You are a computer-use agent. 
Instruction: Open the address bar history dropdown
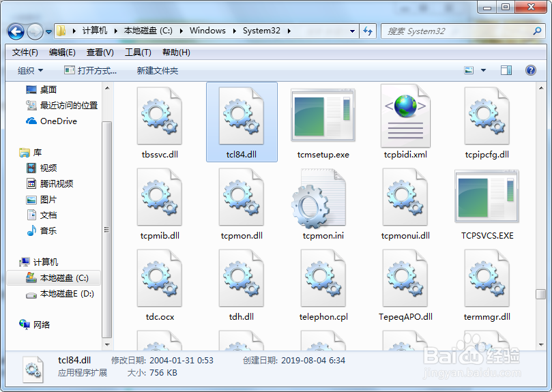pyautogui.click(x=352, y=31)
